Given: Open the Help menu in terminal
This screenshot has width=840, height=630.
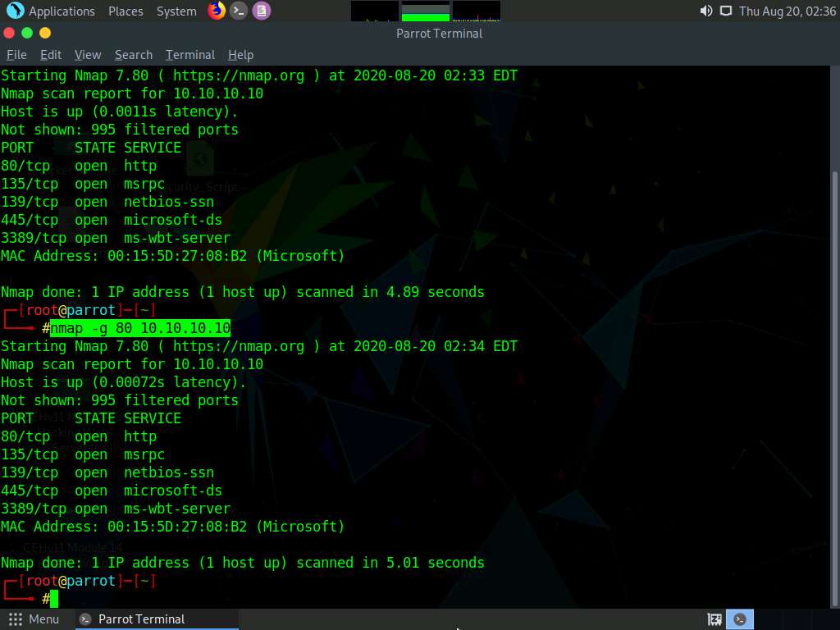Looking at the screenshot, I should [x=240, y=55].
